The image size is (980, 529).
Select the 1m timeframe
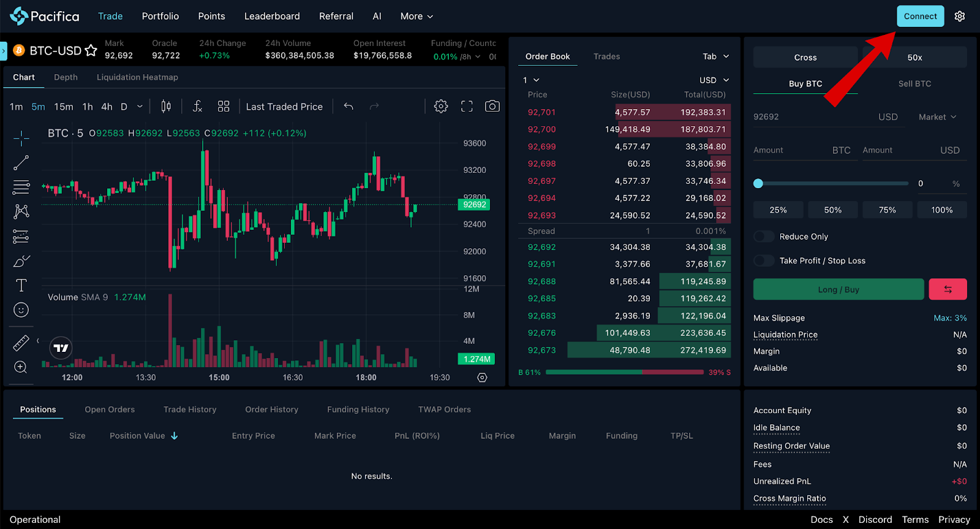click(17, 107)
